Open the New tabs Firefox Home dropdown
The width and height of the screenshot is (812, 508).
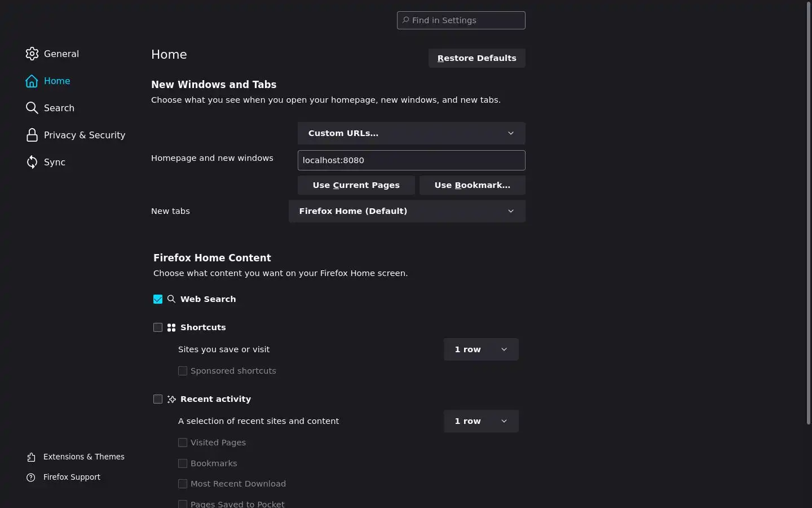[407, 211]
